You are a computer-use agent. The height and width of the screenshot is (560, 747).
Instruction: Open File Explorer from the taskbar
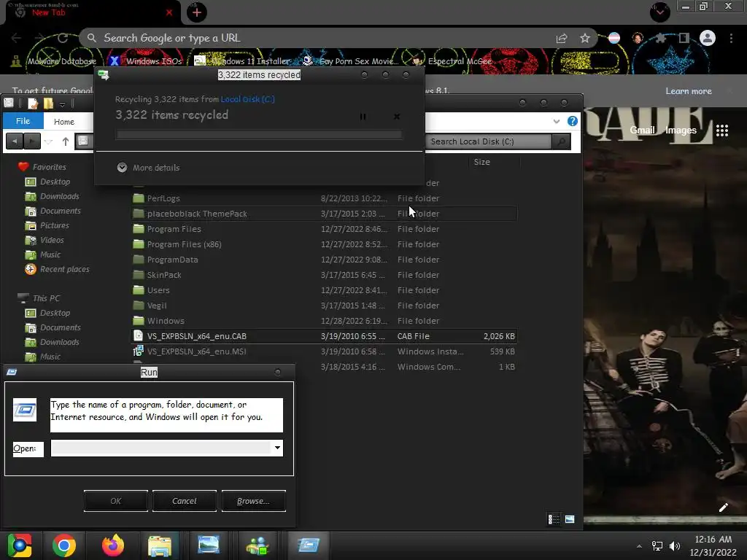[x=160, y=545]
